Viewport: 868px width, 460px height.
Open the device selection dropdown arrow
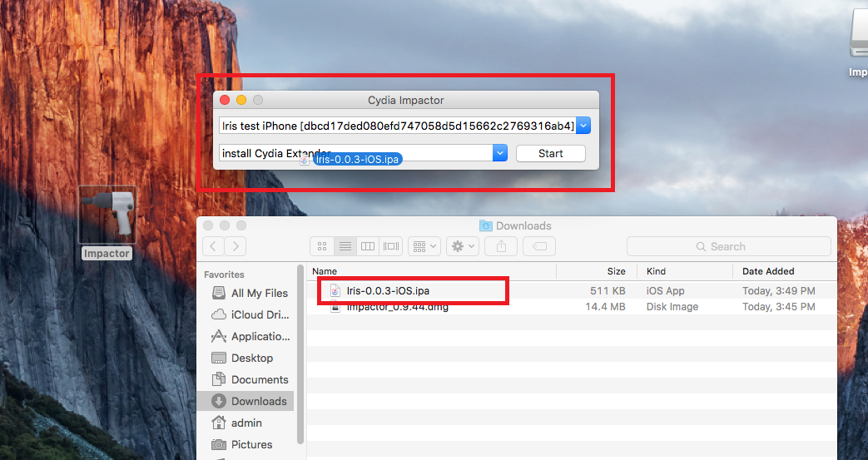[583, 126]
